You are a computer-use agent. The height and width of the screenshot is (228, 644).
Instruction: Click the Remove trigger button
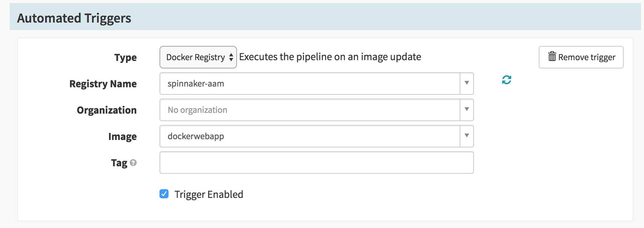(x=580, y=57)
